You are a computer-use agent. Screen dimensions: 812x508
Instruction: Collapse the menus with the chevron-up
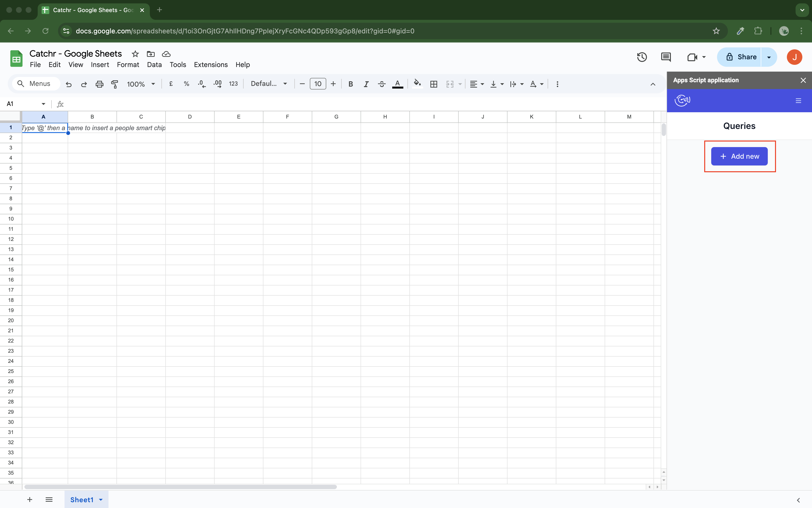coord(652,84)
